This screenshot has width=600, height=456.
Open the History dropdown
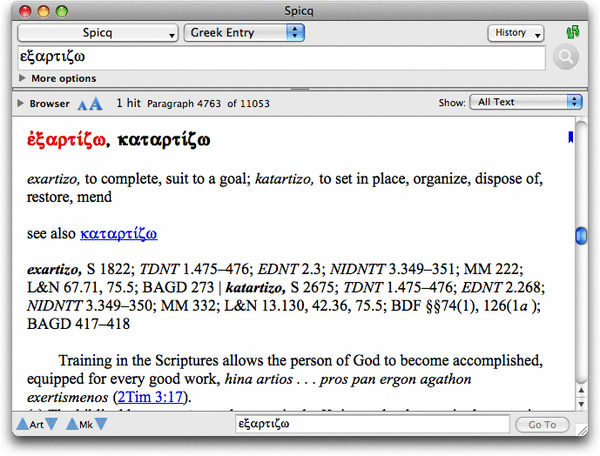(x=515, y=33)
